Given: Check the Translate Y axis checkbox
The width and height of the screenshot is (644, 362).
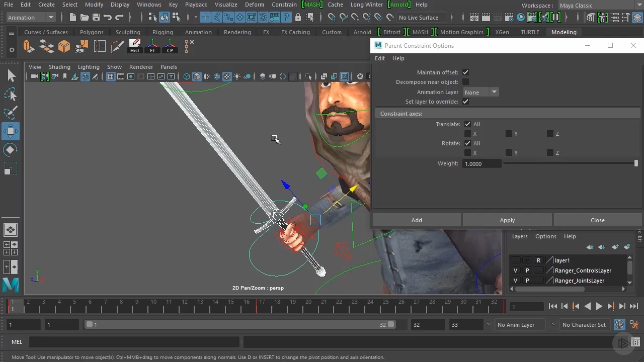Looking at the screenshot, I should pos(509,134).
